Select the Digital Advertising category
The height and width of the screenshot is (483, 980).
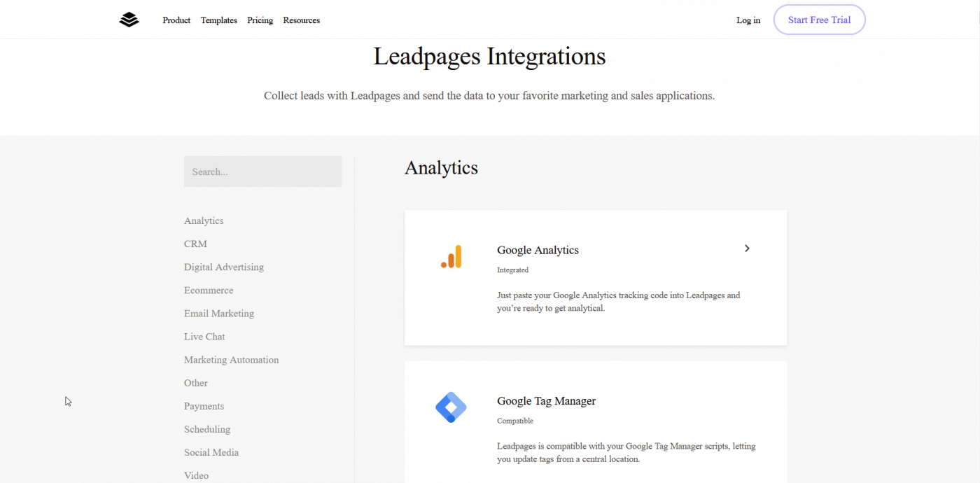(x=224, y=267)
